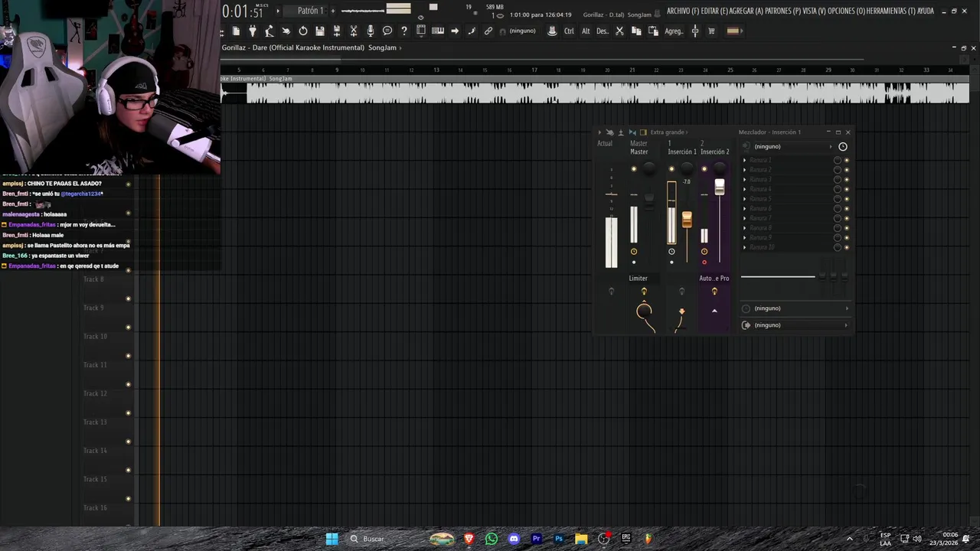Click the playlist view icon in toolbar
980x551 pixels.
pos(420,31)
